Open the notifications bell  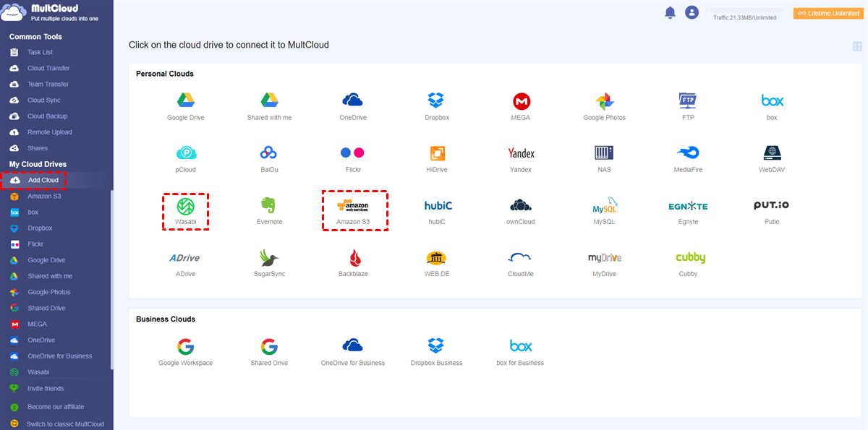pos(670,12)
